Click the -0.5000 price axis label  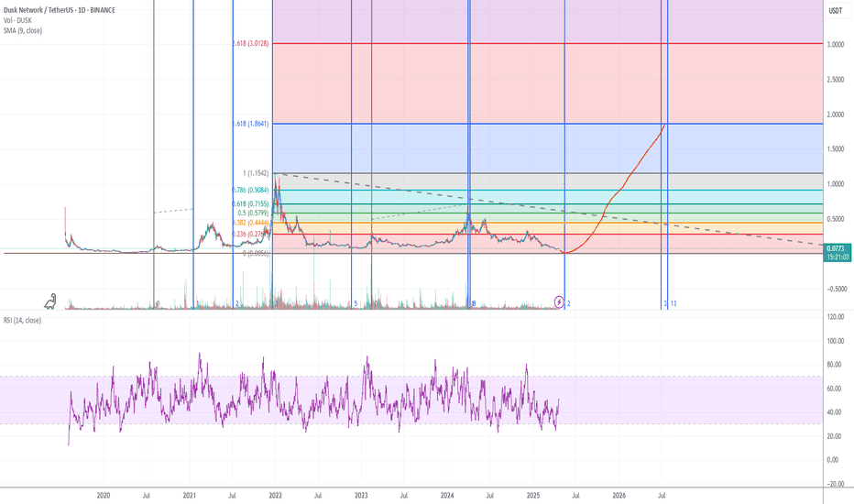[835, 290]
